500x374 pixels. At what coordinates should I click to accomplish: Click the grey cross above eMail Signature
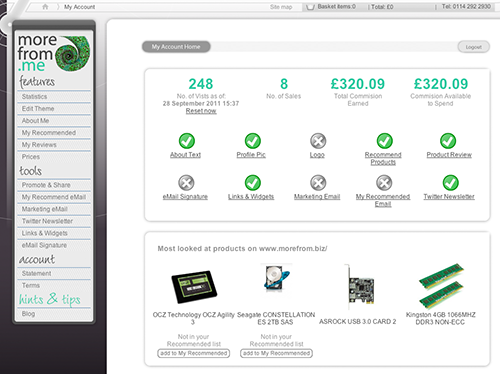click(186, 183)
